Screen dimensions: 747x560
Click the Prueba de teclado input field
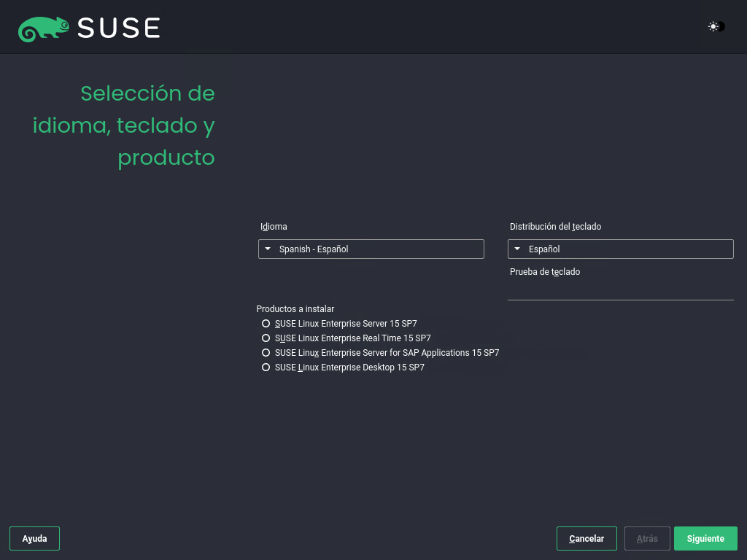click(x=620, y=290)
